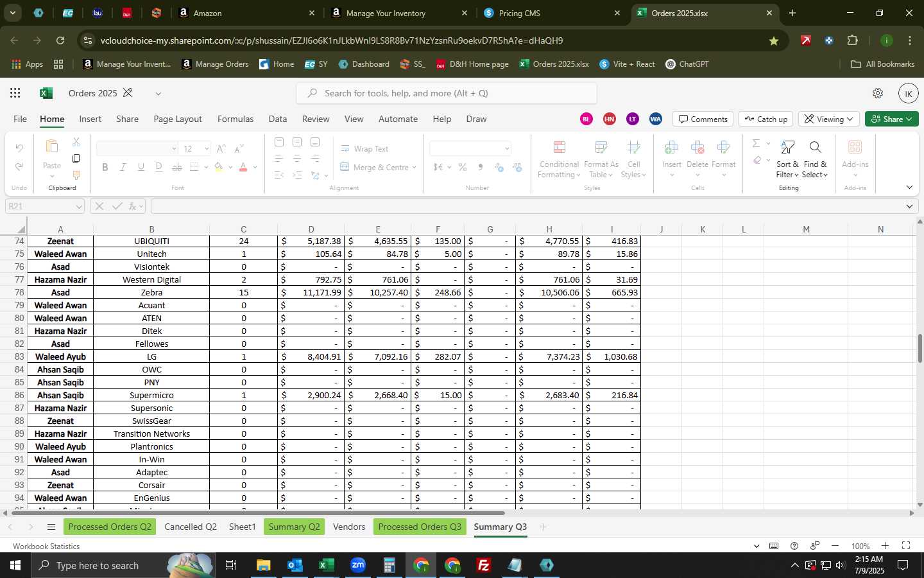Open the Font colour dropdown arrow

click(x=255, y=167)
